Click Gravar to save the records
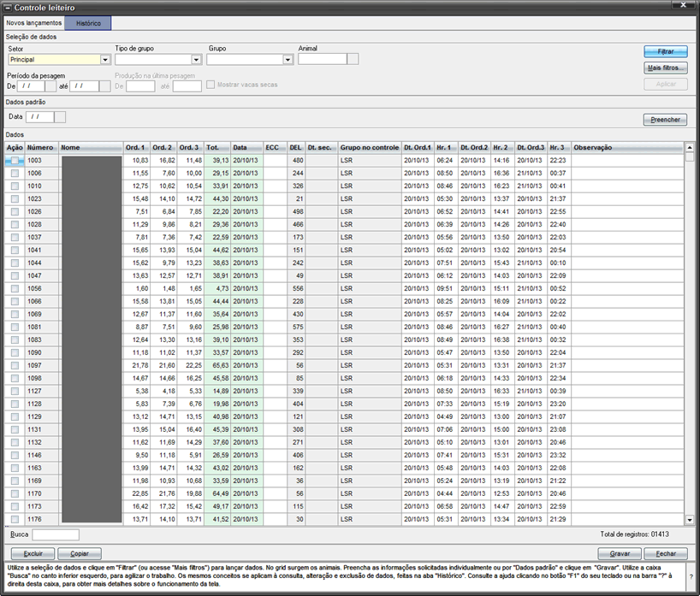The height and width of the screenshot is (596, 700). 620,553
